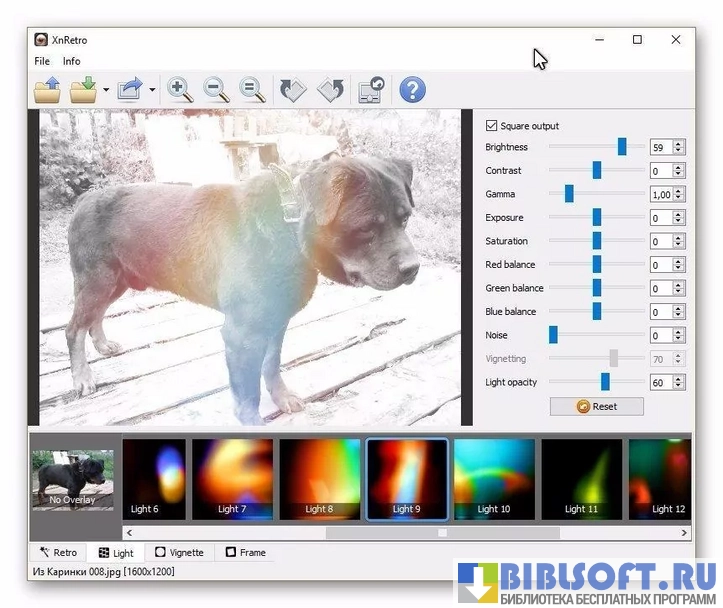The image size is (723, 608).
Task: Expand the dropdown arrow next to share icon
Action: (x=152, y=91)
